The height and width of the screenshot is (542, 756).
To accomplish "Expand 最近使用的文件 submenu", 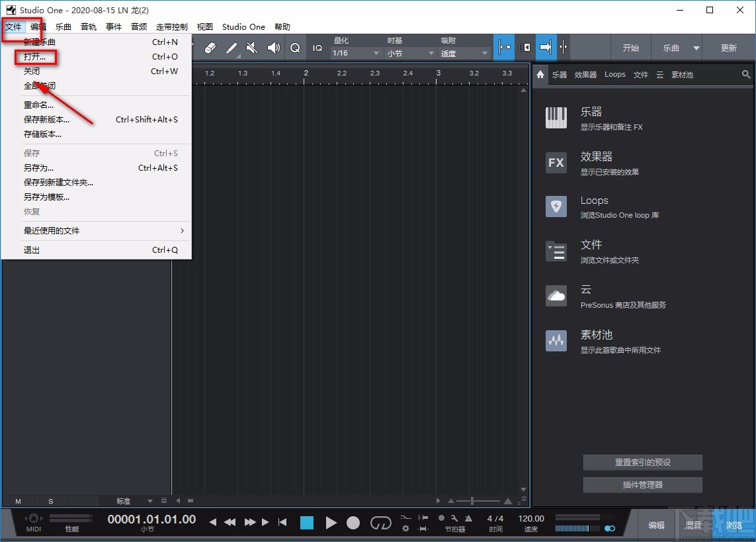I will pyautogui.click(x=97, y=230).
